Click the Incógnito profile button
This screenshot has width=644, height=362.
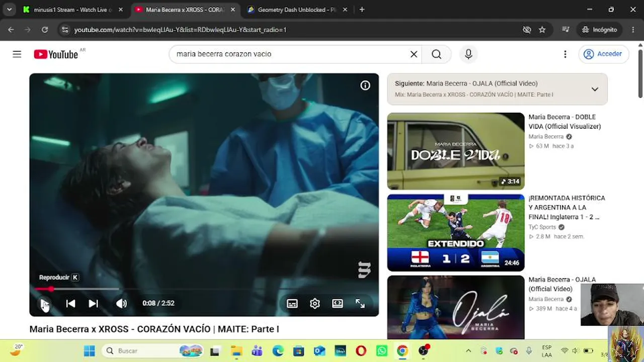click(x=599, y=30)
